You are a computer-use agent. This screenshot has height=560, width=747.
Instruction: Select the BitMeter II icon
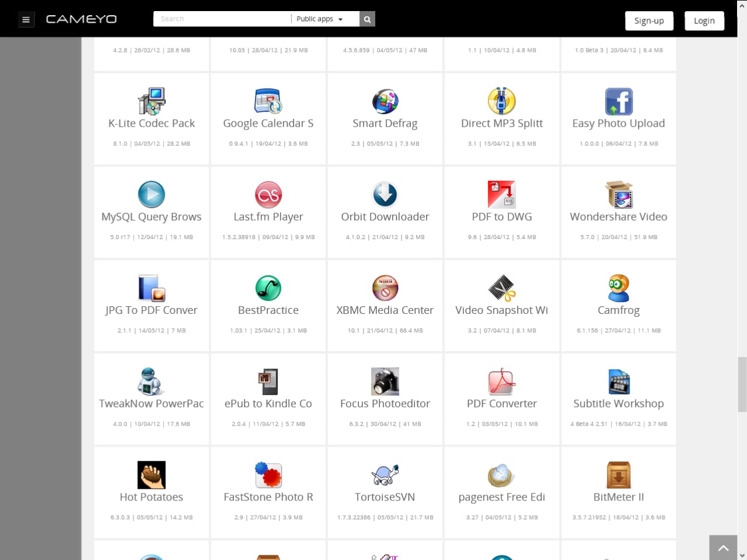pos(619,475)
